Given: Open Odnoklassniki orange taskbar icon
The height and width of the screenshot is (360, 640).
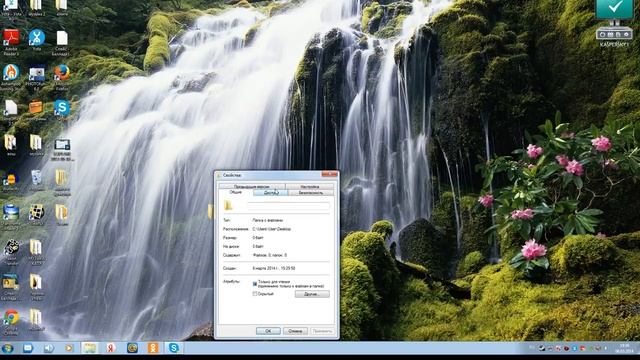Looking at the screenshot, I should coord(153,348).
